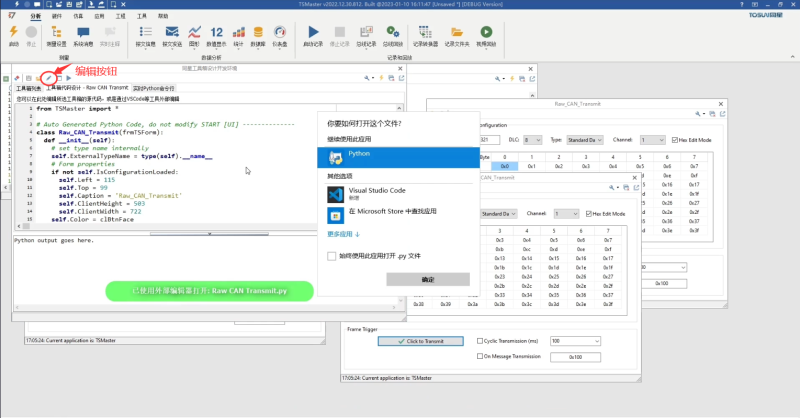
Task: Click the 启动 lightning start icon
Action: click(x=13, y=37)
